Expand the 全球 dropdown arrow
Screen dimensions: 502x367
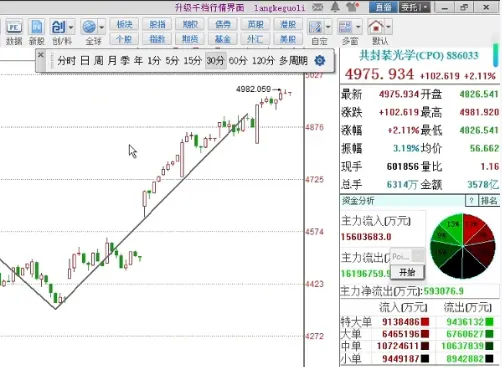tap(102, 27)
